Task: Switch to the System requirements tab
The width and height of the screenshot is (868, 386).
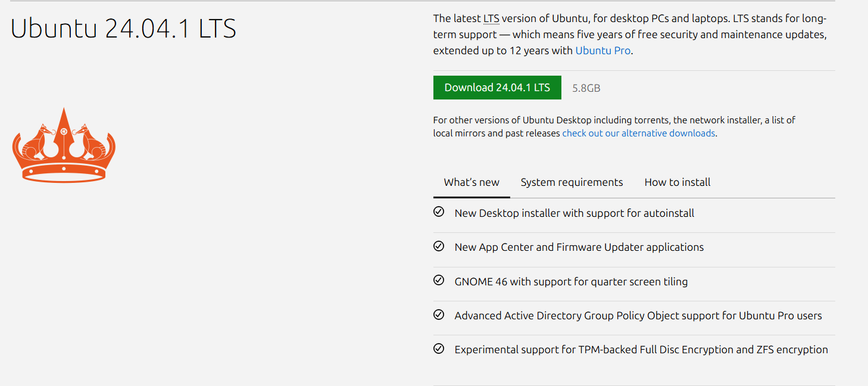Action: [x=572, y=182]
